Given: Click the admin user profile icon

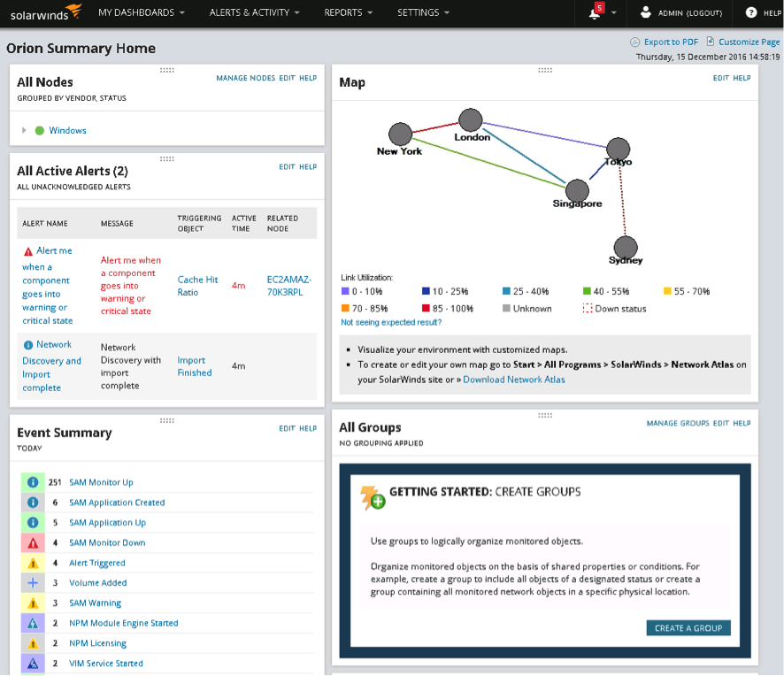Looking at the screenshot, I should [646, 12].
